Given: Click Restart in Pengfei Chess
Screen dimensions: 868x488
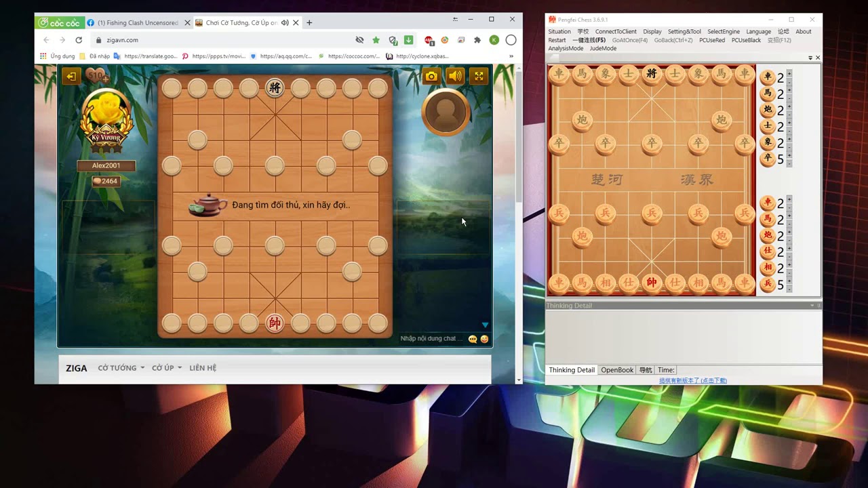Looking at the screenshot, I should coord(557,40).
